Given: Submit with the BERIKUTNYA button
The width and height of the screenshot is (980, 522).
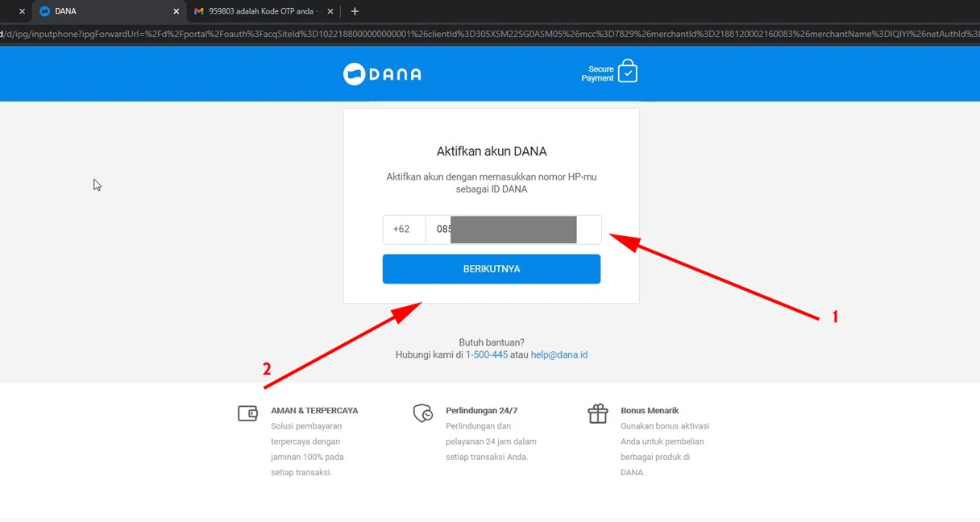Looking at the screenshot, I should 492,269.
